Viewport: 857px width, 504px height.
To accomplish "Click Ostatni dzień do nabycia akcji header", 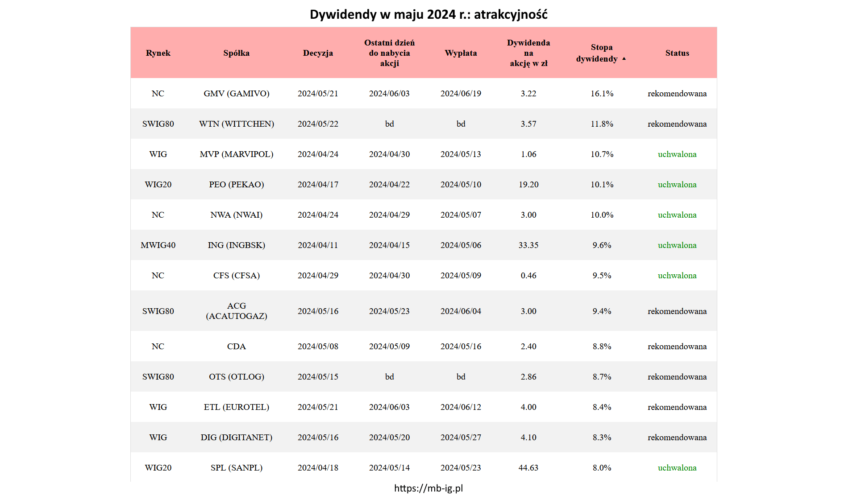I will coord(389,53).
